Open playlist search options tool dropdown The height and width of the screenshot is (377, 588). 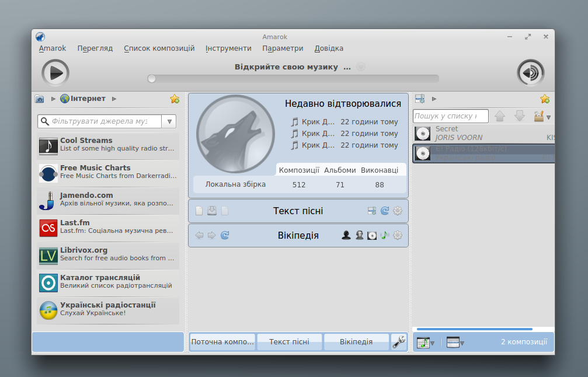[x=542, y=117]
